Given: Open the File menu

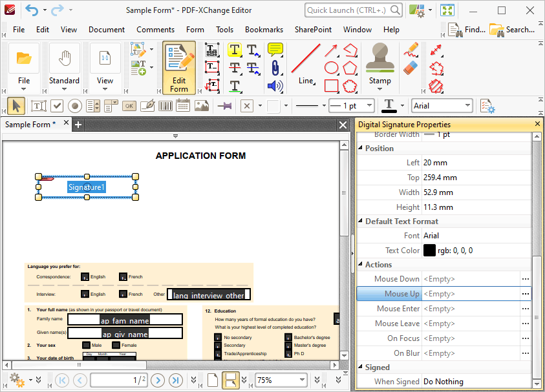Looking at the screenshot, I should pyautogui.click(x=19, y=30).
